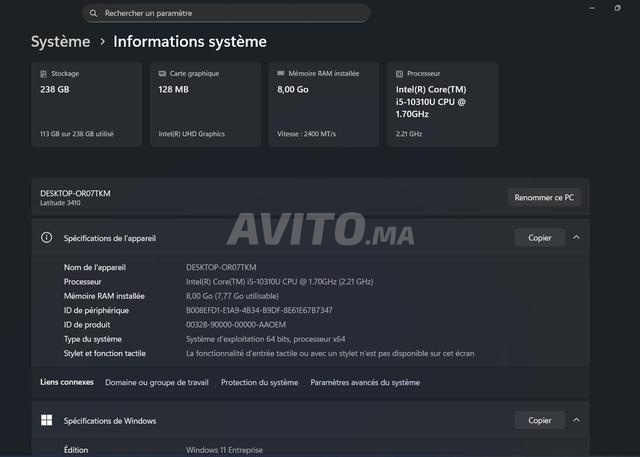Image resolution: width=640 pixels, height=457 pixels.
Task: Click the Windows logo icon beside Spécifications de Windows
Action: pos(46,420)
